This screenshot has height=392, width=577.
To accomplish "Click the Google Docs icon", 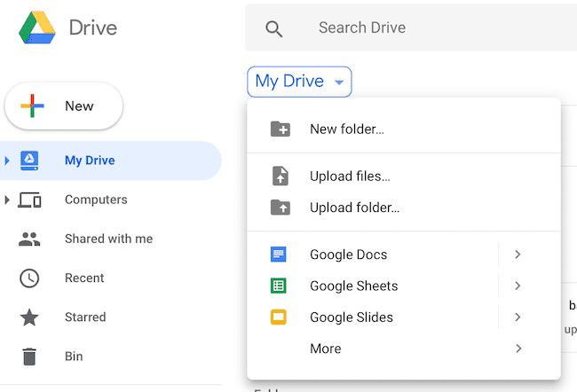I will [279, 255].
